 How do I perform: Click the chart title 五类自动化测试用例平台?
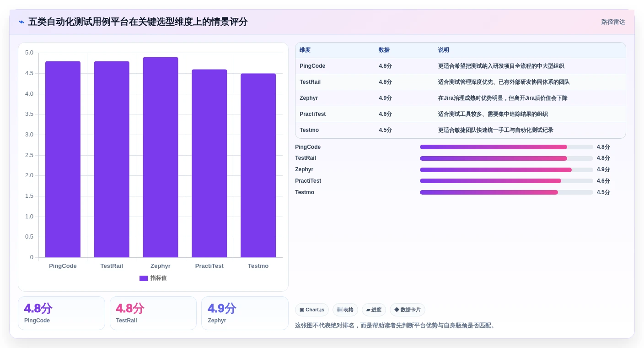78,22
